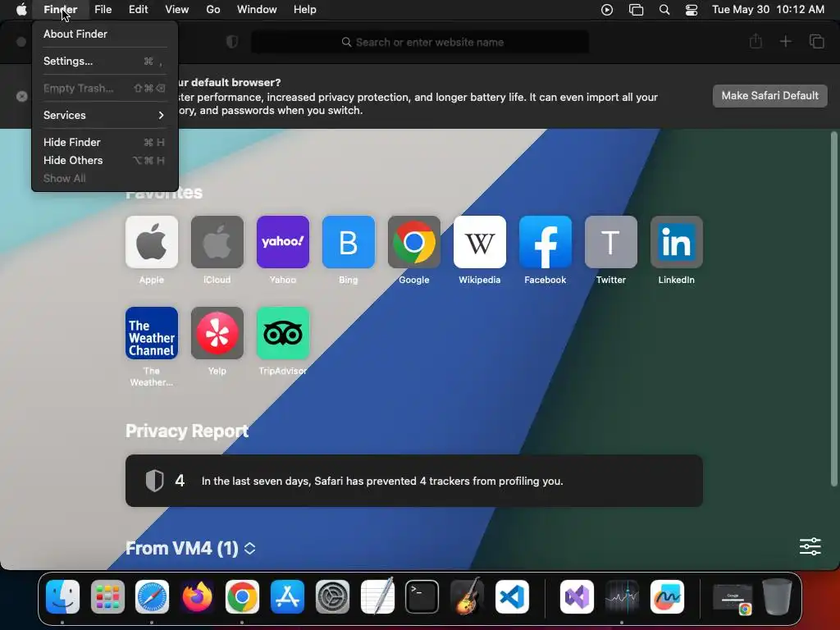Open start page customization sliders icon

point(810,546)
